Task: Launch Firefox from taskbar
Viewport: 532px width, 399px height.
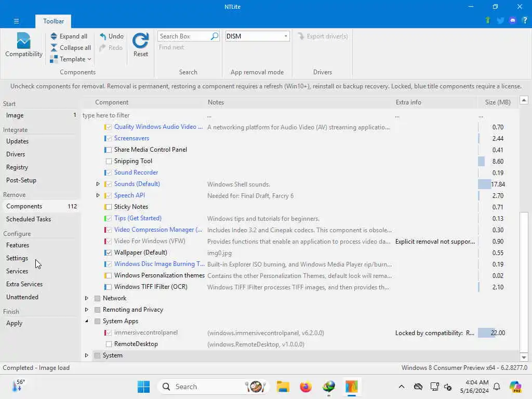Action: pos(305,387)
